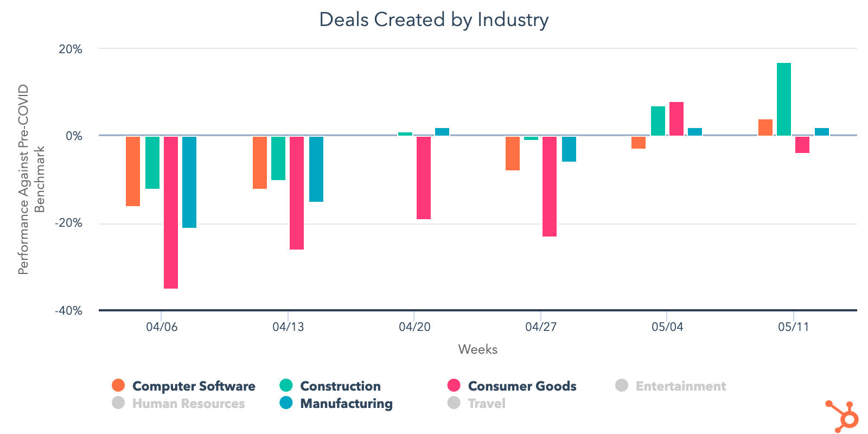This screenshot has height=434, width=868.
Task: Enable the Human Resources legend dot
Action: 118,403
